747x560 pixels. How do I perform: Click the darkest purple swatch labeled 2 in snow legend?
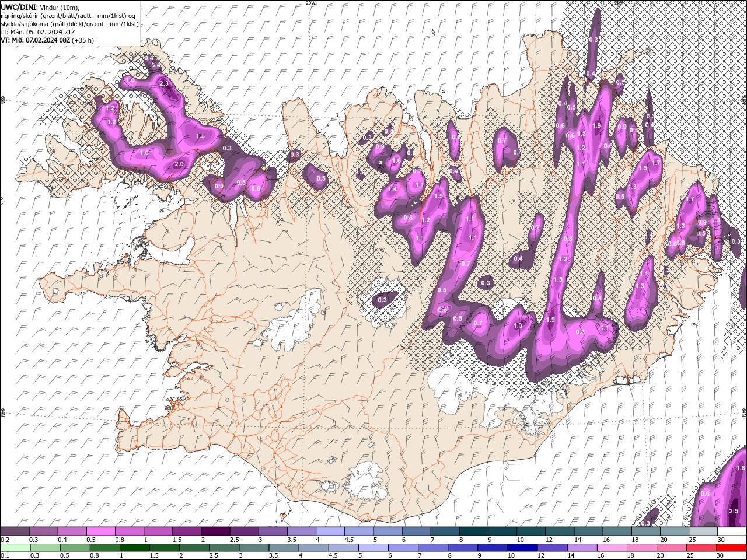[215, 531]
